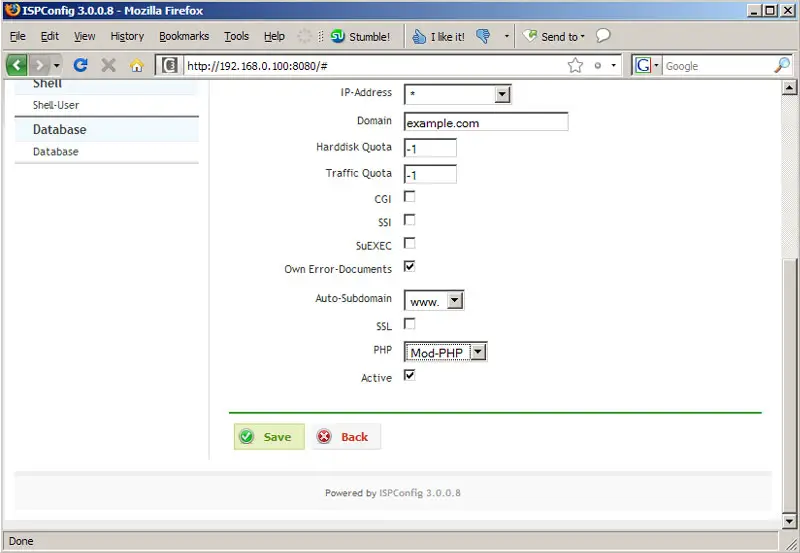The image size is (800, 553).
Task: Click the red Back button
Action: (345, 437)
